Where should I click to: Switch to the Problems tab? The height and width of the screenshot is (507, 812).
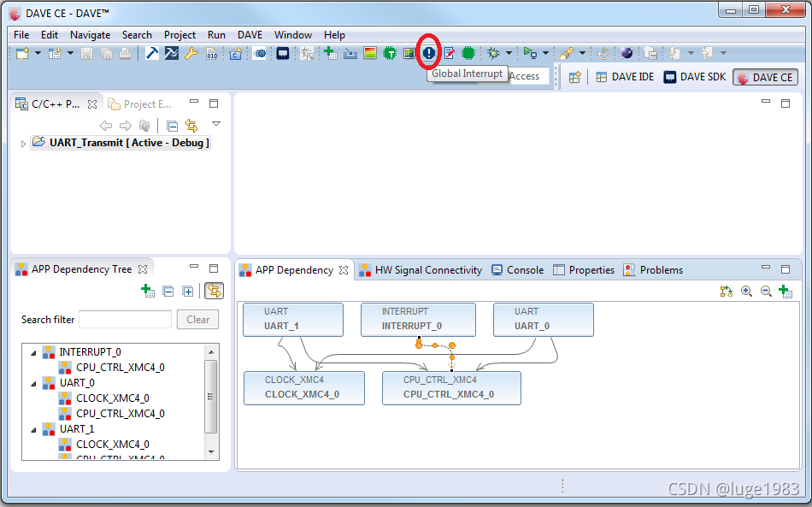653,270
